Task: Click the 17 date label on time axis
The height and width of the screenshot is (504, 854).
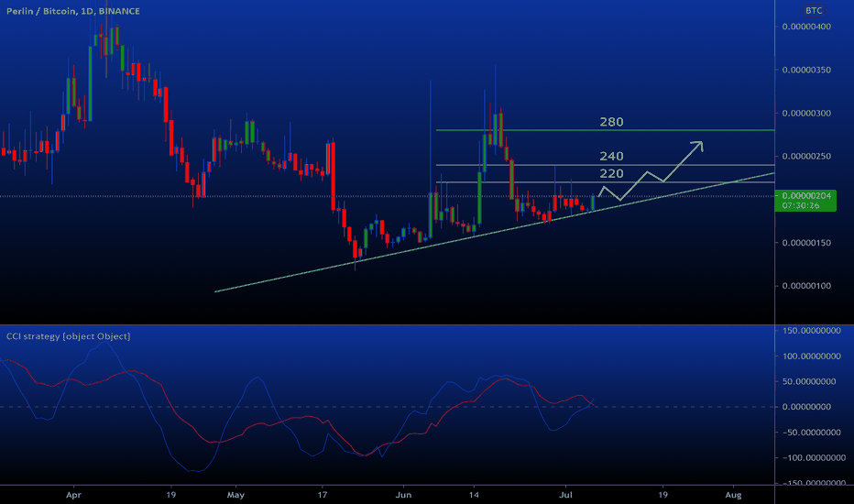Action: [x=323, y=495]
